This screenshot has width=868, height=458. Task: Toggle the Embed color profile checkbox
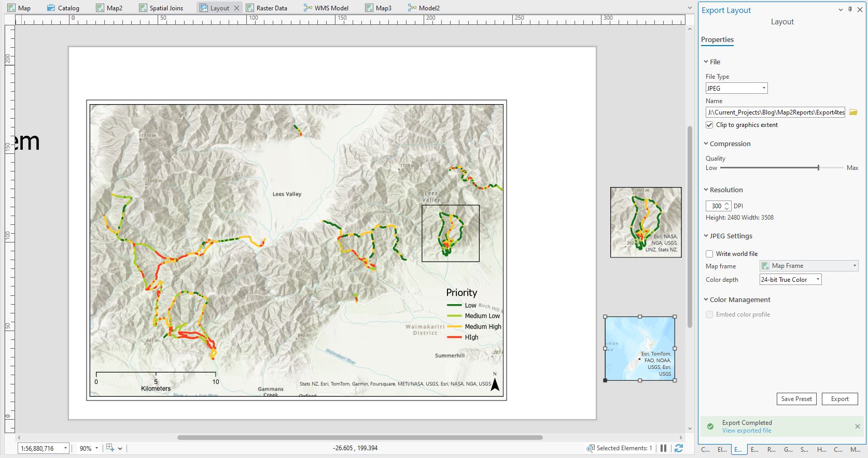[709, 314]
